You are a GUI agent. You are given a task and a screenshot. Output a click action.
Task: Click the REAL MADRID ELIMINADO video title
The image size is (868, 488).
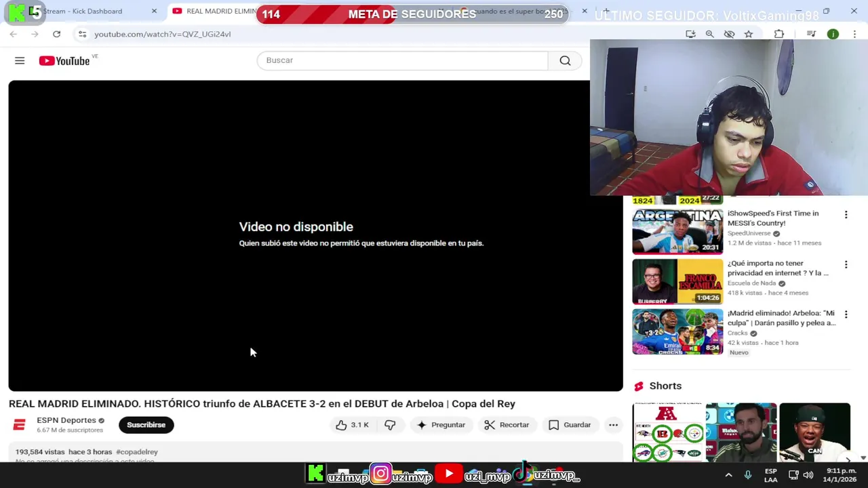point(262,404)
